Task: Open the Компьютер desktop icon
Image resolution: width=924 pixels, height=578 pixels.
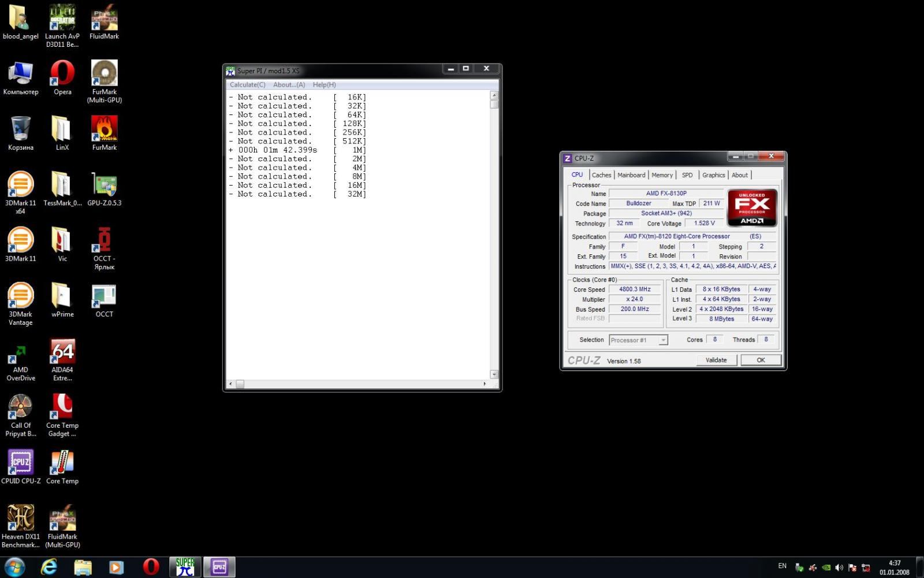Action: point(21,78)
